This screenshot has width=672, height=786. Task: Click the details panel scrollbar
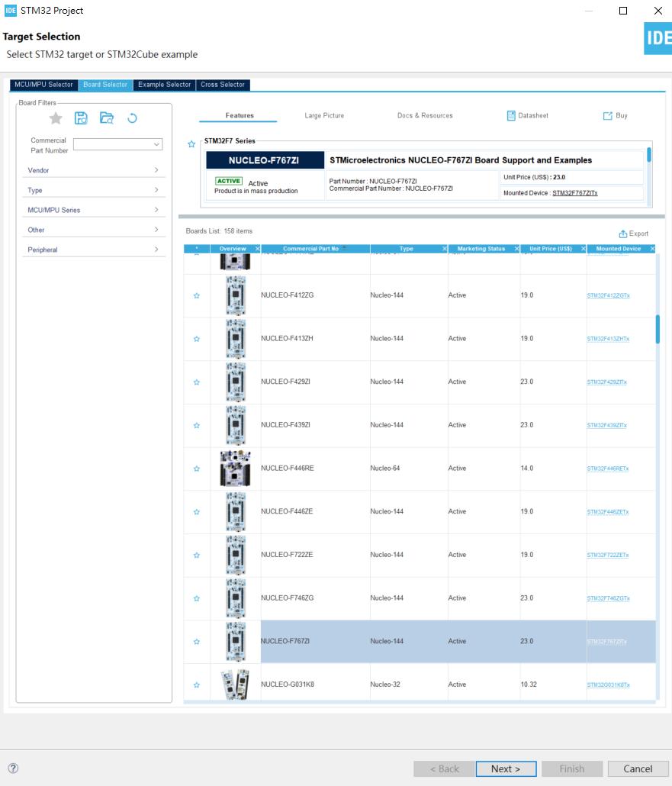pyautogui.click(x=649, y=155)
